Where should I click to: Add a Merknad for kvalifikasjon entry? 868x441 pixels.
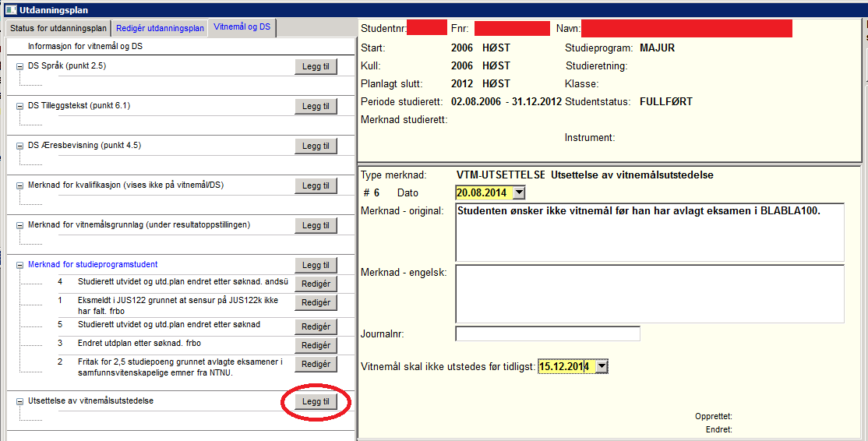(316, 185)
